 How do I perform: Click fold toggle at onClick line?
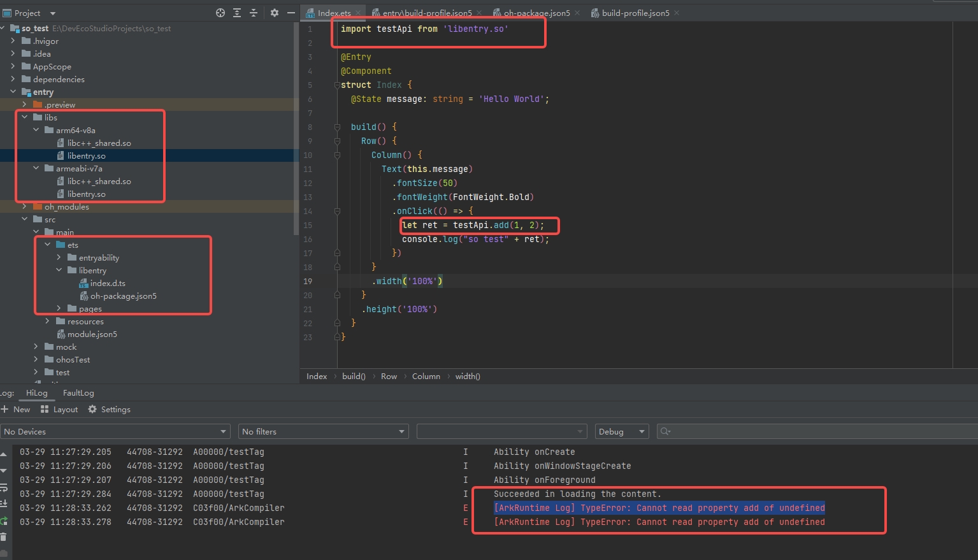(337, 211)
